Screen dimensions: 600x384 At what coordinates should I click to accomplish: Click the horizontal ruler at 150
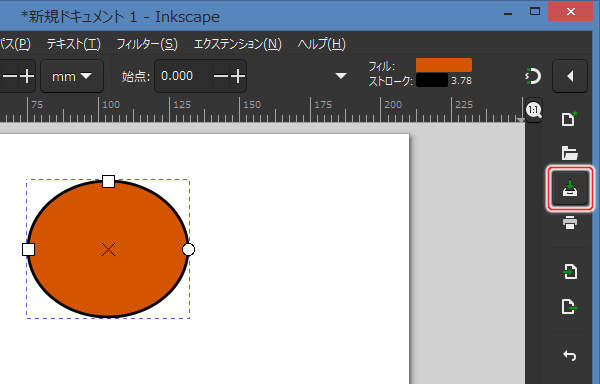click(x=251, y=104)
